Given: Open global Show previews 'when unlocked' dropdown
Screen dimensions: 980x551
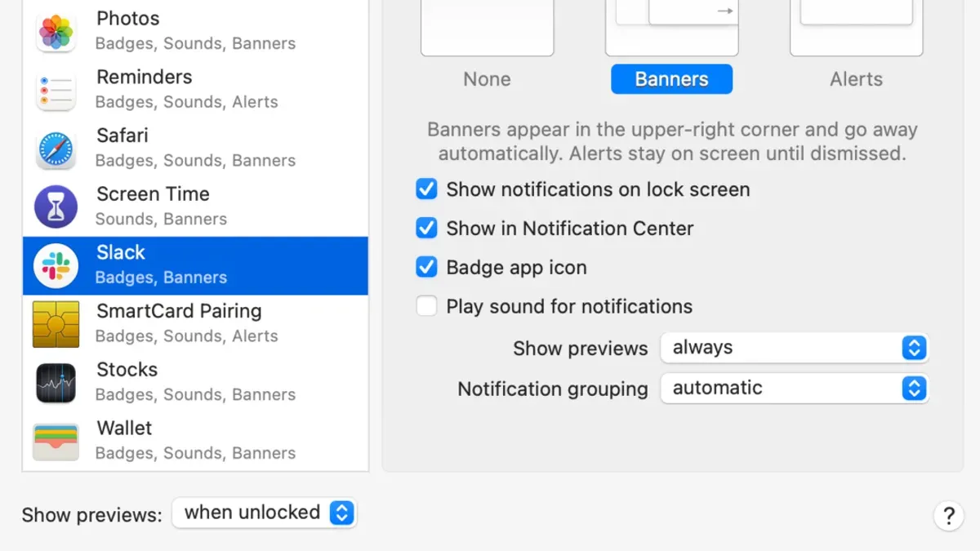Looking at the screenshot, I should click(264, 513).
